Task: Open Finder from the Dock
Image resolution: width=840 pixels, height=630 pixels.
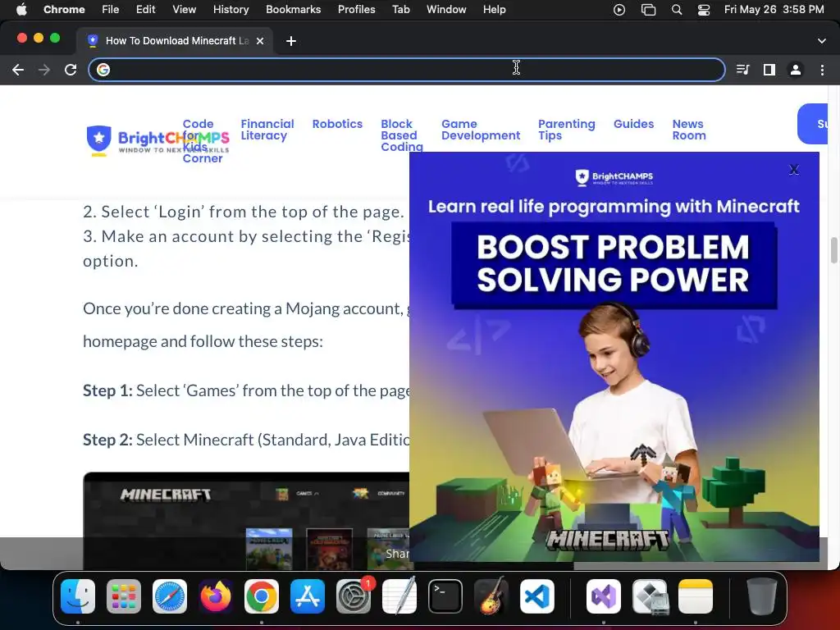Action: point(78,596)
